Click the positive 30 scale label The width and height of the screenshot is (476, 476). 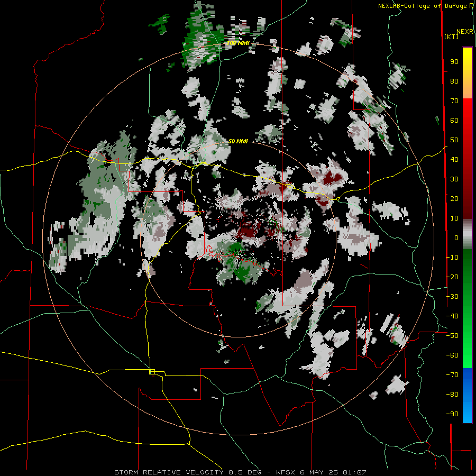coord(454,179)
